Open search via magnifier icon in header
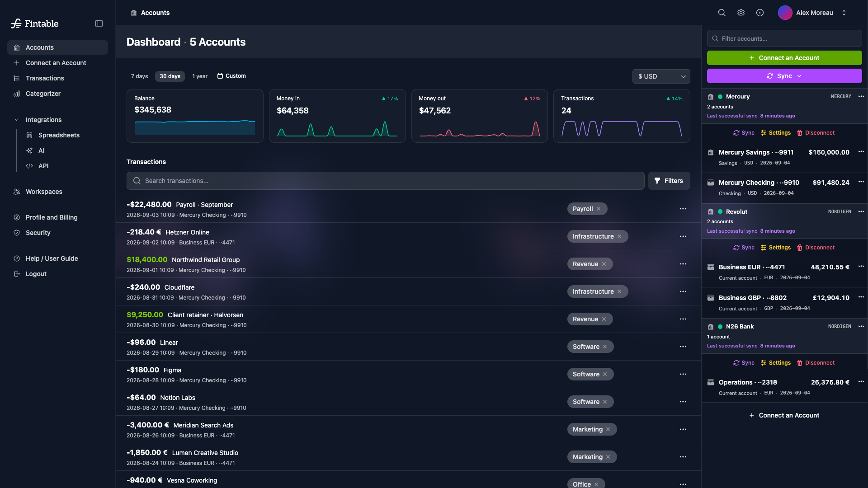868x488 pixels. pyautogui.click(x=722, y=13)
